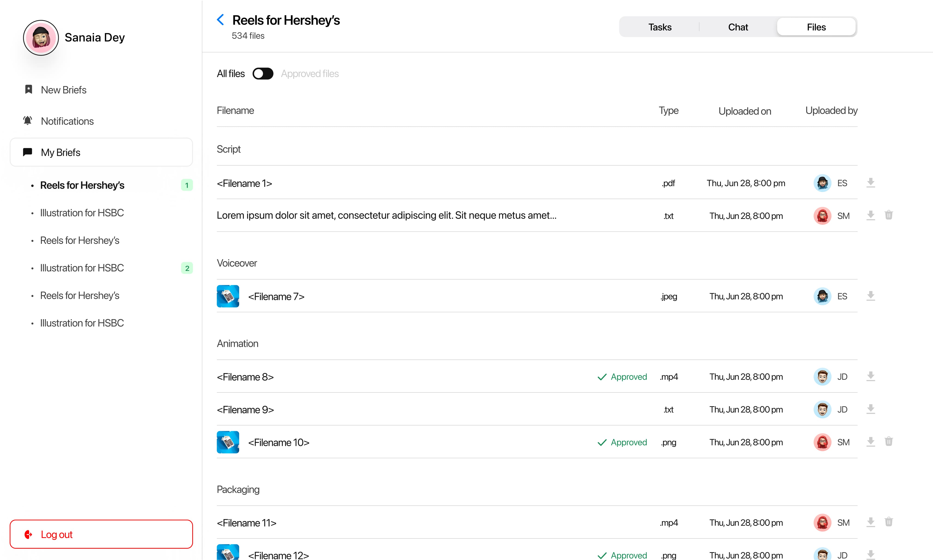Click the New Briefs bookmark icon

pyautogui.click(x=28, y=89)
